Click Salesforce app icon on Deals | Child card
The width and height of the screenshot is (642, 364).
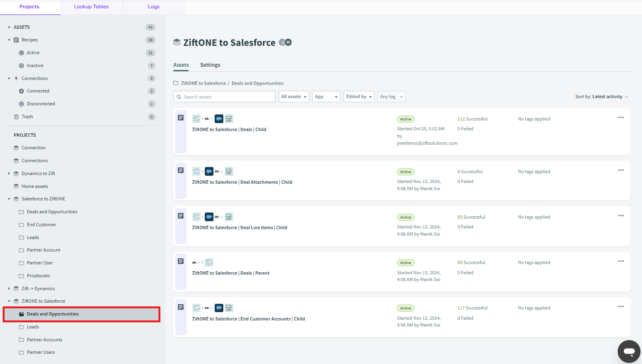pos(219,119)
